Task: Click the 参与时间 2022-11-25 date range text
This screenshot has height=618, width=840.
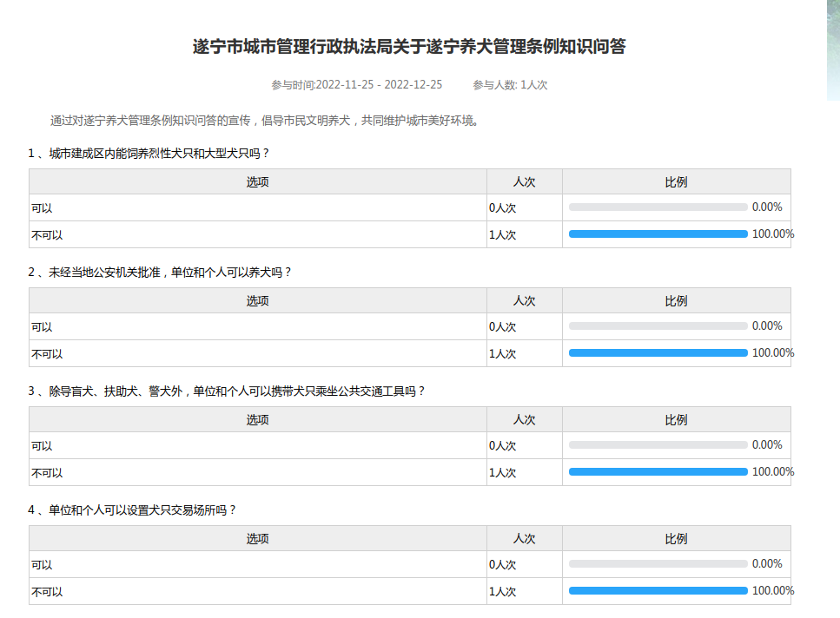Action: coord(356,85)
